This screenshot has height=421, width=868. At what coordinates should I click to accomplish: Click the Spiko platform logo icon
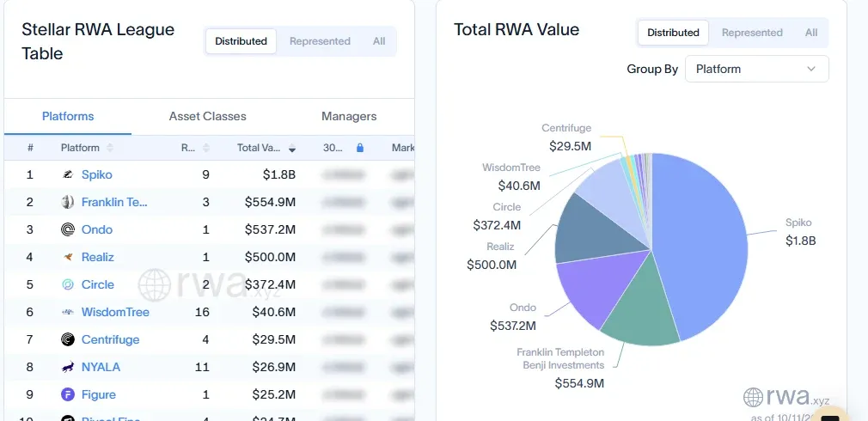pyautogui.click(x=68, y=174)
